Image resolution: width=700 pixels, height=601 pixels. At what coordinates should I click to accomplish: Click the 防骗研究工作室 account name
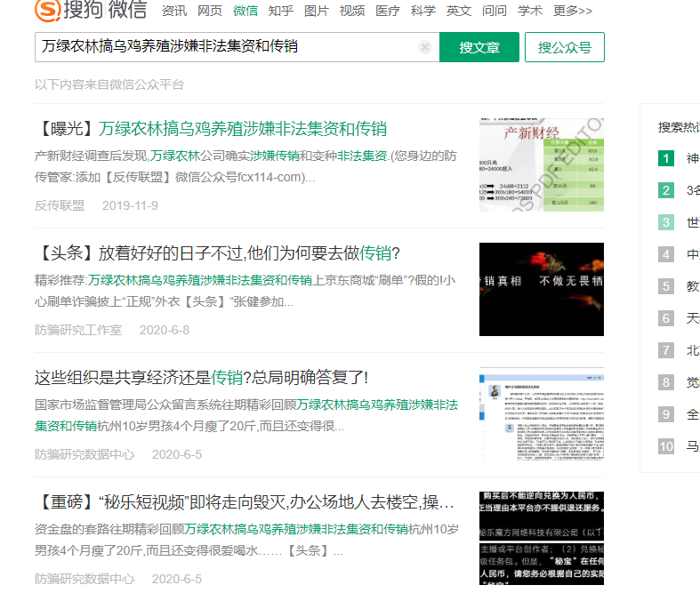coord(78,330)
